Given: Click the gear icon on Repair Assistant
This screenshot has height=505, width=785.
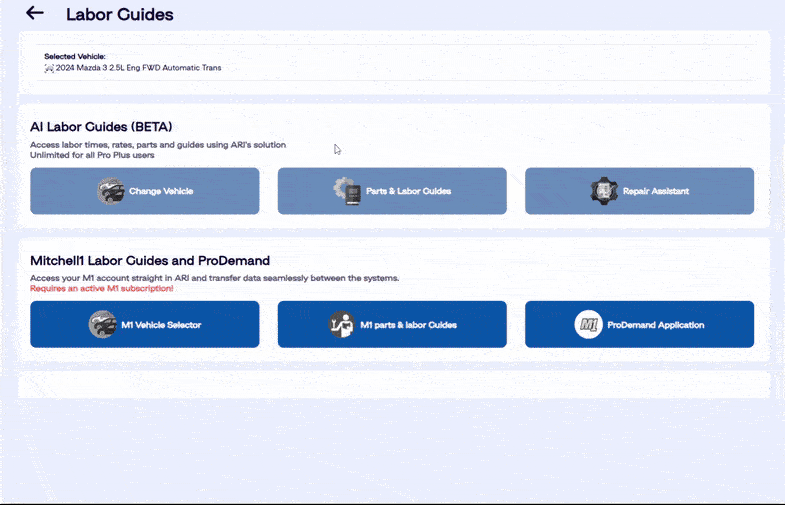Looking at the screenshot, I should click(x=604, y=191).
